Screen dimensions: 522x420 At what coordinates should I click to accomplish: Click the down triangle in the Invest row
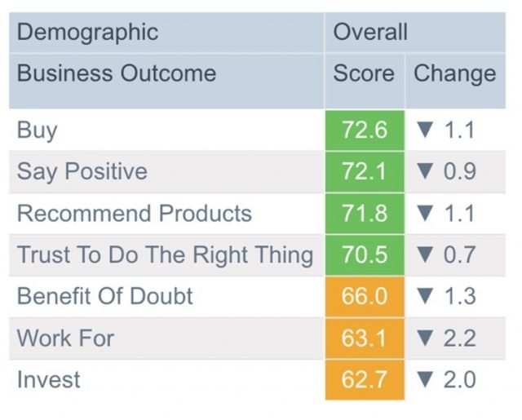point(423,379)
